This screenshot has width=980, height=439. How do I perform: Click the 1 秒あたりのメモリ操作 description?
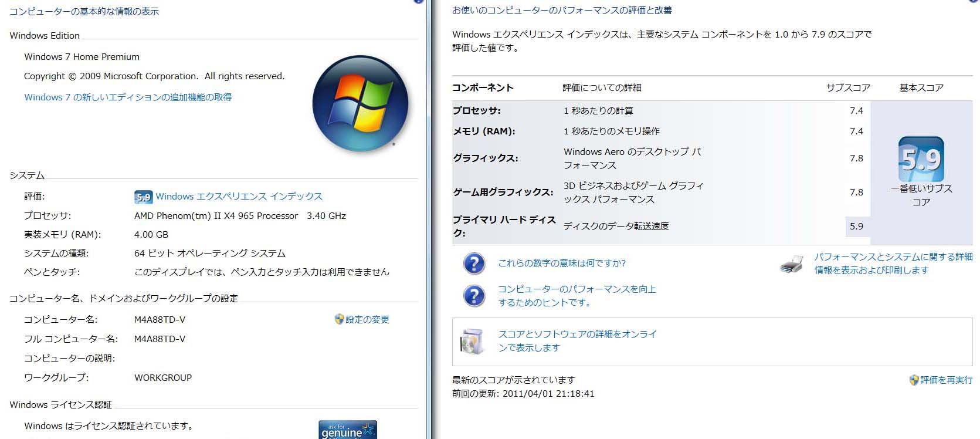click(x=612, y=131)
